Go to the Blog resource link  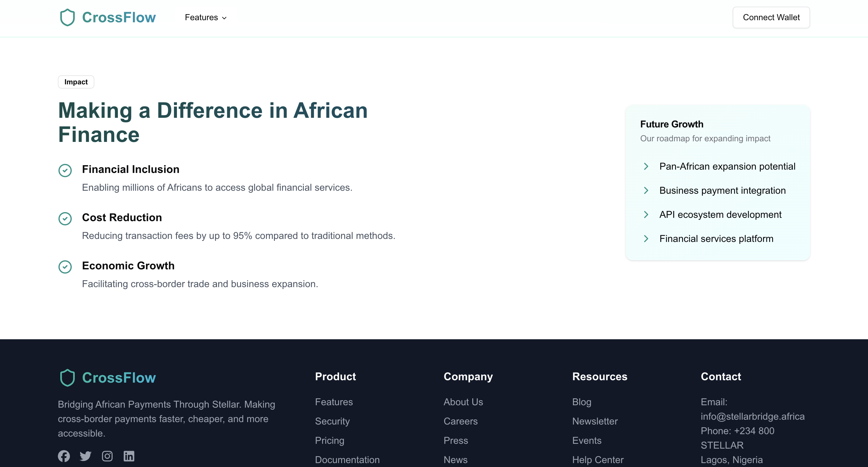pyautogui.click(x=582, y=402)
